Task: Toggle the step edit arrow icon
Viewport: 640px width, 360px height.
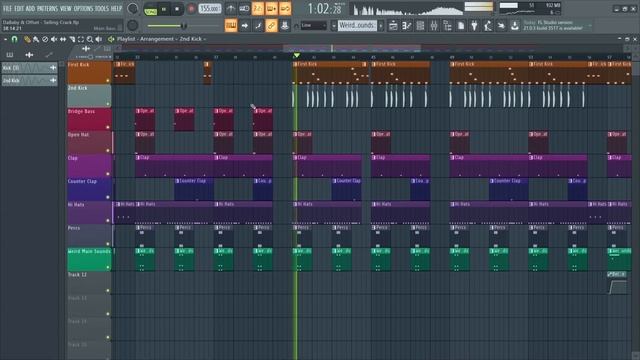Action: 244,26
